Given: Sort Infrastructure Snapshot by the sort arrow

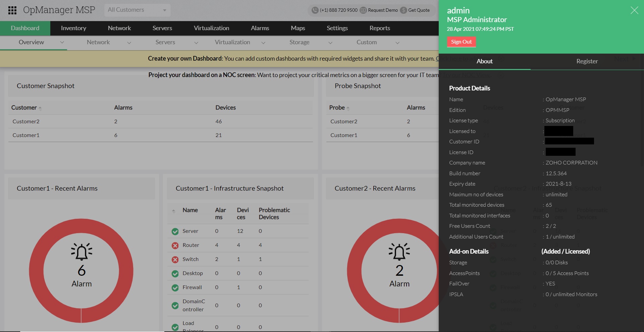Looking at the screenshot, I should click(173, 211).
